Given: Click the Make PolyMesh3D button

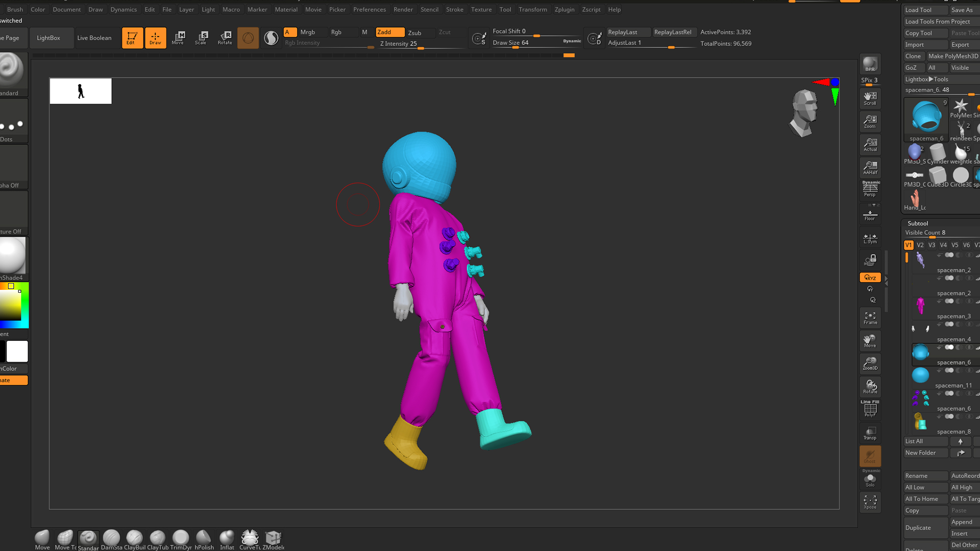Looking at the screenshot, I should click(x=953, y=56).
